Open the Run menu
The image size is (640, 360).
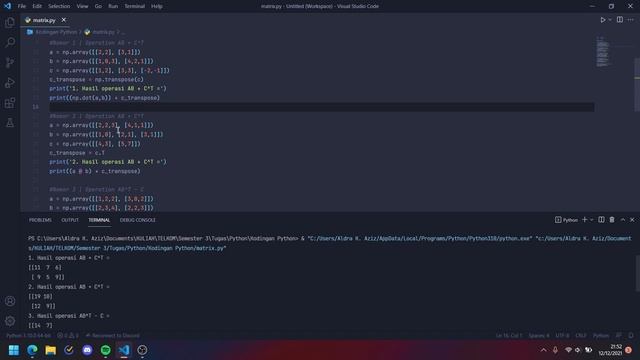pyautogui.click(x=113, y=6)
